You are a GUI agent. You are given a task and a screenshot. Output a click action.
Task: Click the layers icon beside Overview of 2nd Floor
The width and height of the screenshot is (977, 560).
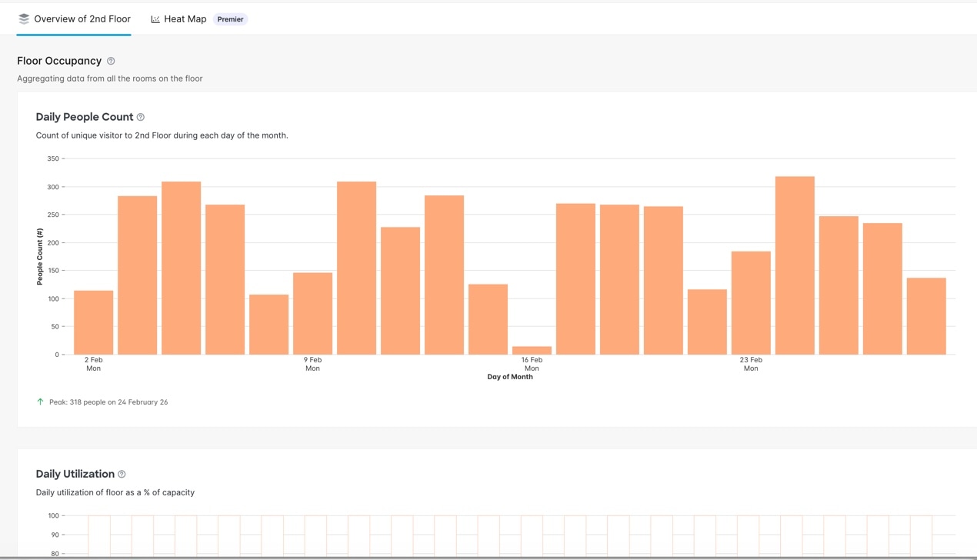click(24, 18)
